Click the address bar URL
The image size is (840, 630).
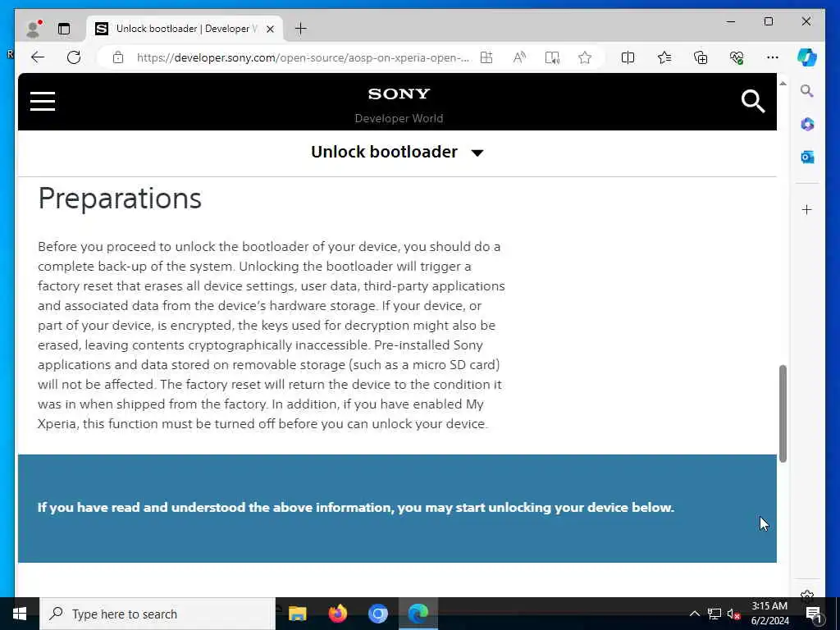(303, 57)
